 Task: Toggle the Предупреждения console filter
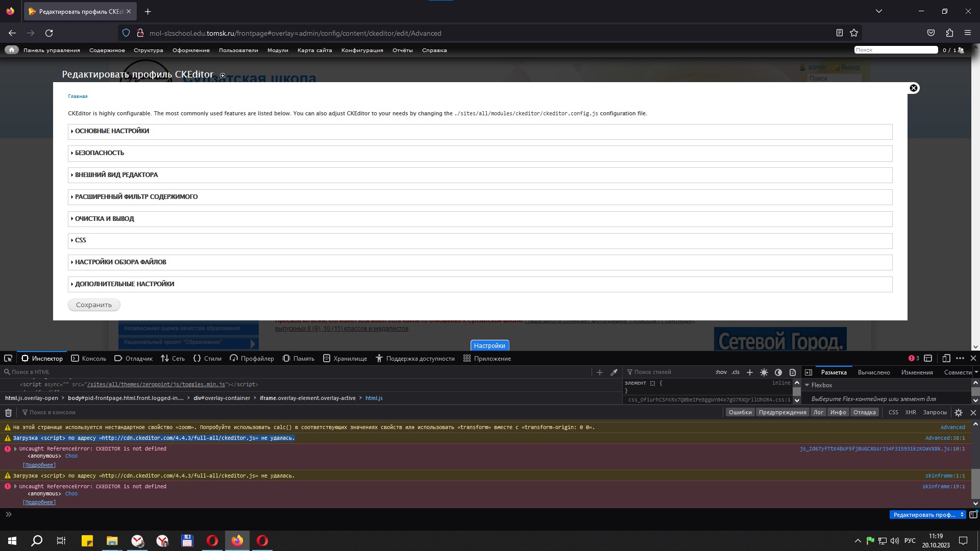pyautogui.click(x=782, y=412)
